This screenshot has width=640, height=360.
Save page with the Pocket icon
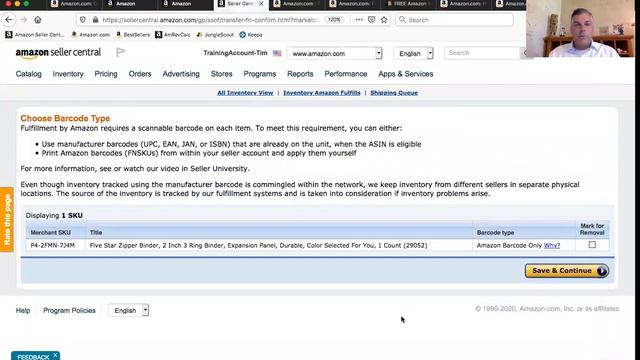[x=371, y=20]
